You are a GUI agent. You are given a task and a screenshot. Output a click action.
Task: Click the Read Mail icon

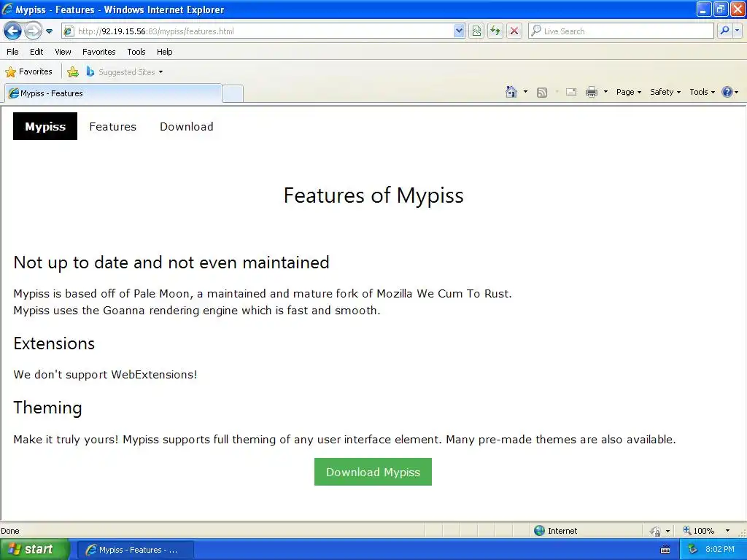(571, 92)
